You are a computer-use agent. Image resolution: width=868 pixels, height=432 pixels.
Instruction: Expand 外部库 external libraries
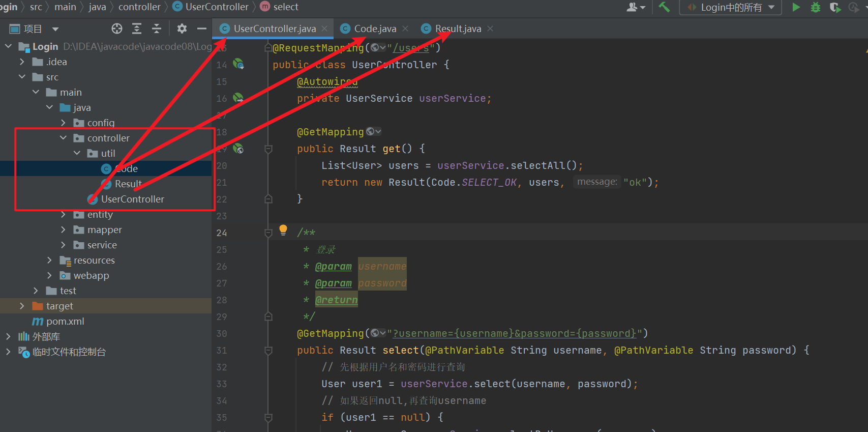click(8, 336)
